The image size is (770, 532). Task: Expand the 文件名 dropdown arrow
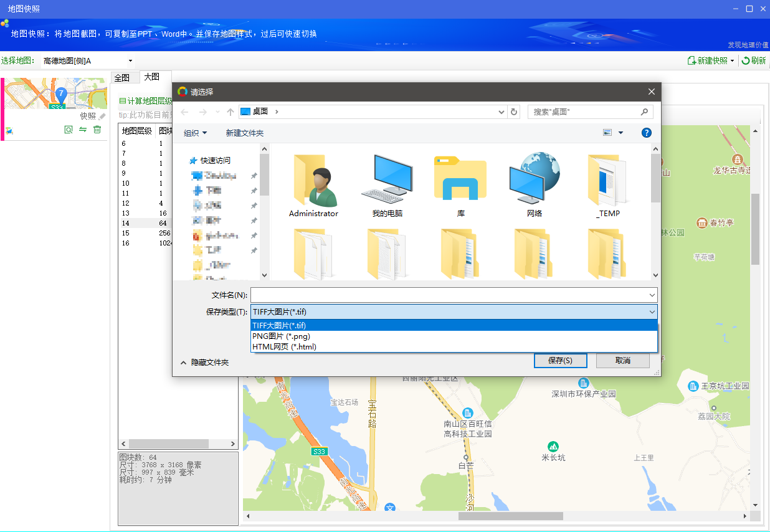(652, 295)
